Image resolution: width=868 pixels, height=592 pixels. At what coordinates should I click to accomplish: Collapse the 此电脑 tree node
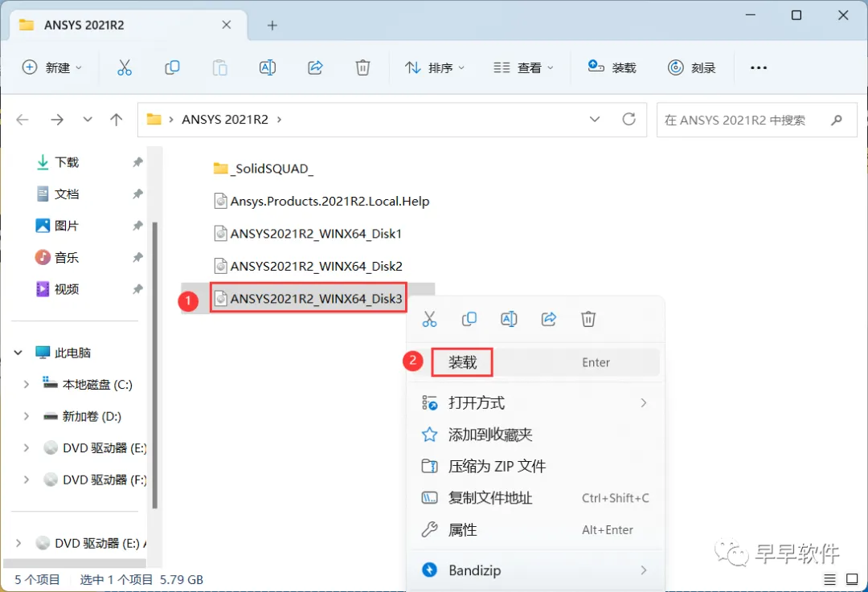click(18, 353)
